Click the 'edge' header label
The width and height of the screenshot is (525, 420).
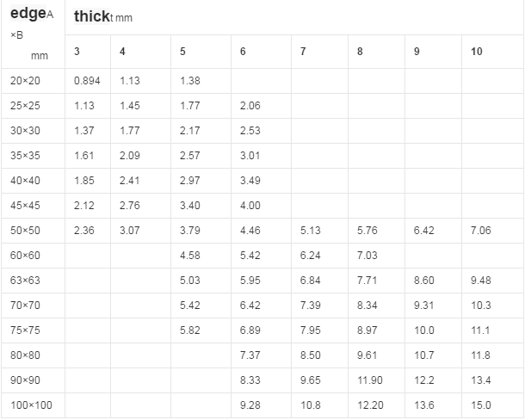(28, 13)
